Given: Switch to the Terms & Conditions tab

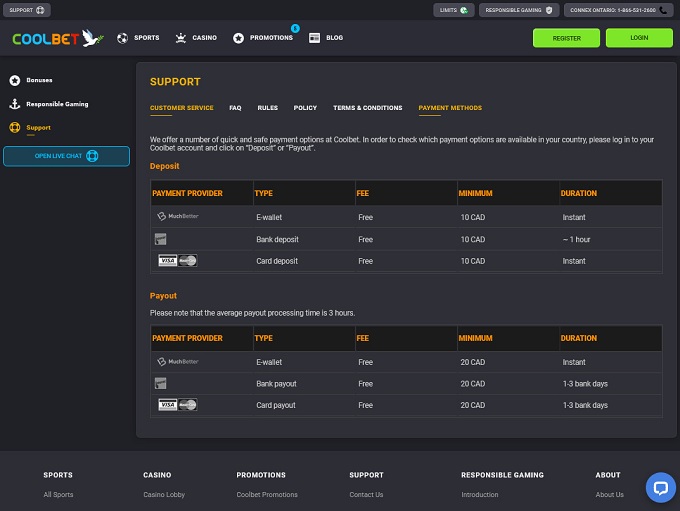Looking at the screenshot, I should tap(367, 108).
